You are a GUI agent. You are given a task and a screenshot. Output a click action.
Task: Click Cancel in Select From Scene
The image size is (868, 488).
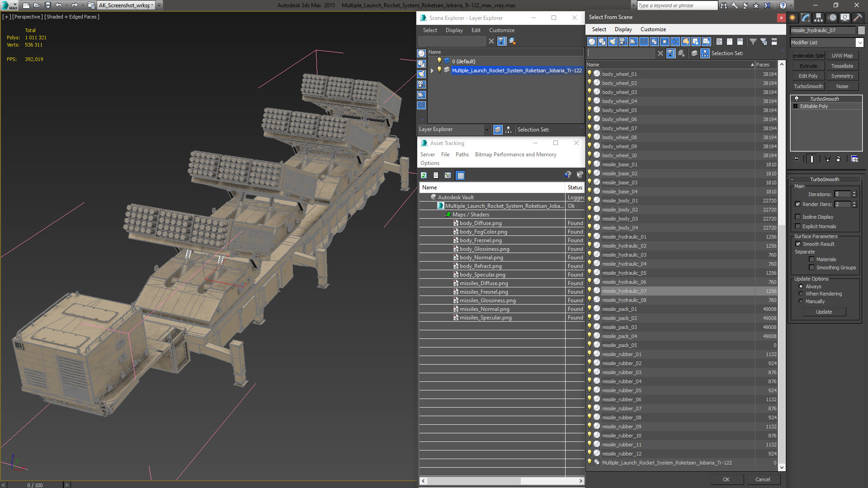coord(763,479)
